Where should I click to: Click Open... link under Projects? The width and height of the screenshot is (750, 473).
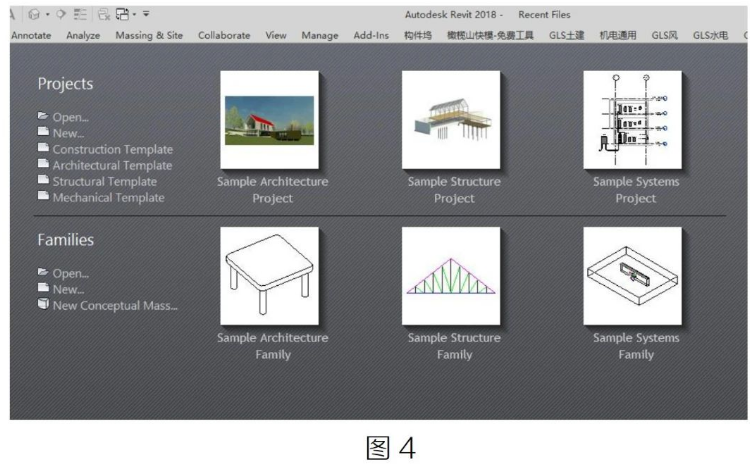click(x=71, y=117)
